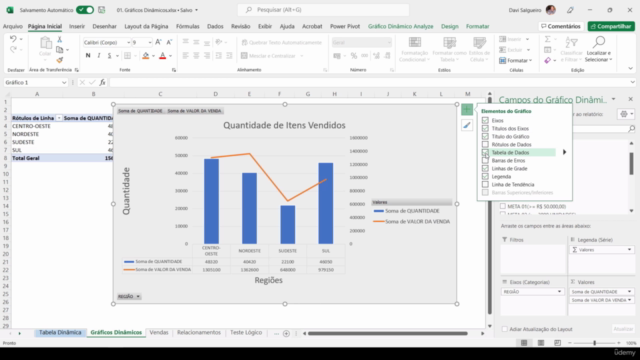Click the Comentários button
The width and height of the screenshot is (640, 360).
(560, 26)
